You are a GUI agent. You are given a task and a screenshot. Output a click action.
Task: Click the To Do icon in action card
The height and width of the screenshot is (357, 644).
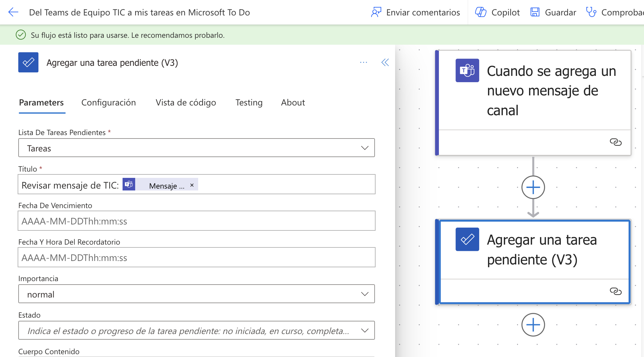coord(467,239)
